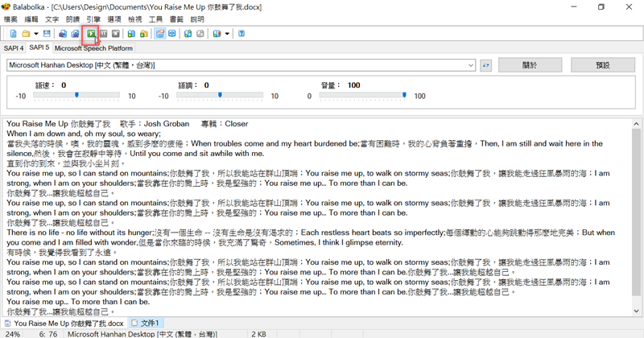
Task: Switch to the SAPI 4 tab
Action: click(x=14, y=48)
